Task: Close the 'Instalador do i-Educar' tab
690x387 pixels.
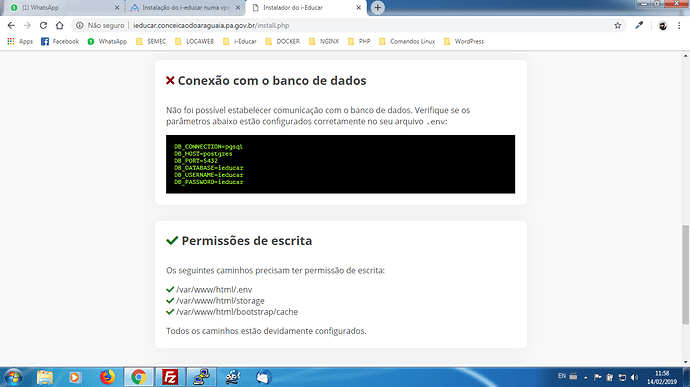Action: (x=359, y=7)
